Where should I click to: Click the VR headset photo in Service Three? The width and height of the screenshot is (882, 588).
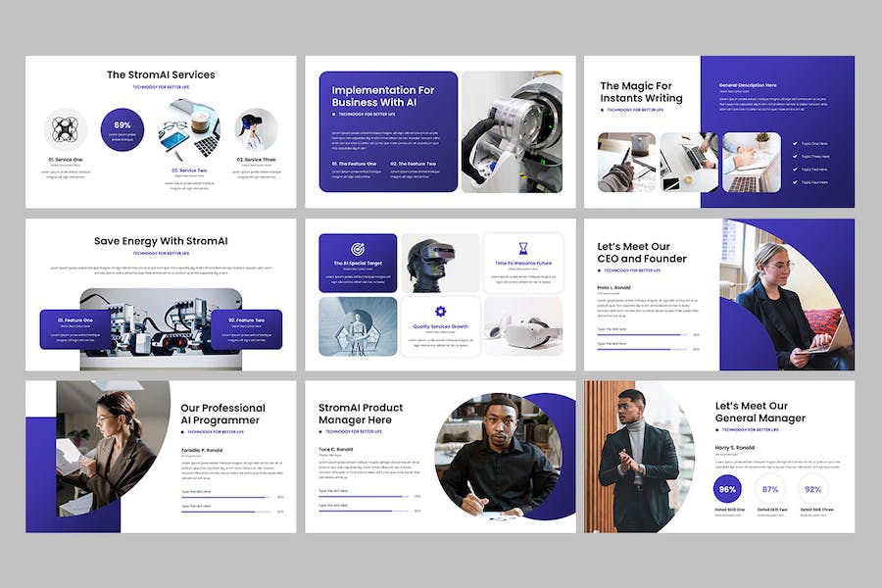[x=256, y=128]
